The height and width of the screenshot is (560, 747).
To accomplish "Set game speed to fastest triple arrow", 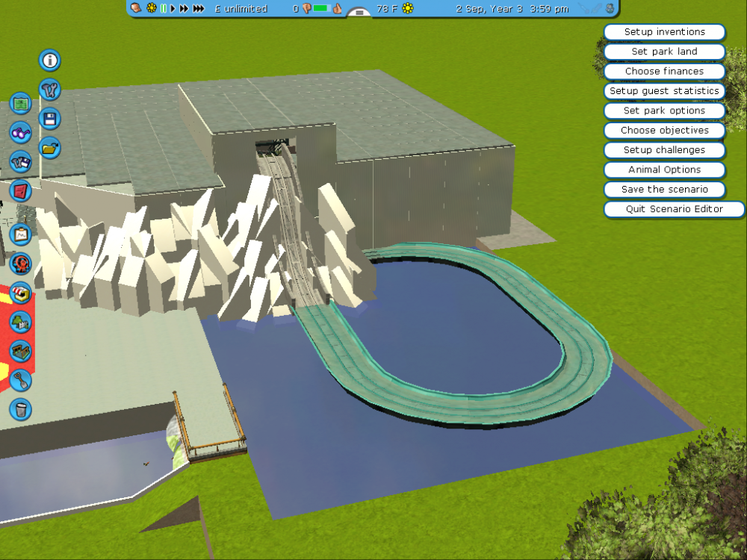I will pyautogui.click(x=199, y=9).
